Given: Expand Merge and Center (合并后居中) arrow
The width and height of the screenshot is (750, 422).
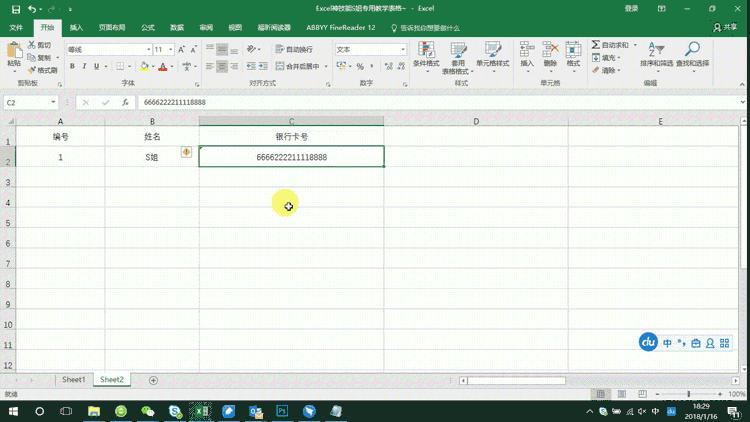Looking at the screenshot, I should pyautogui.click(x=326, y=66).
